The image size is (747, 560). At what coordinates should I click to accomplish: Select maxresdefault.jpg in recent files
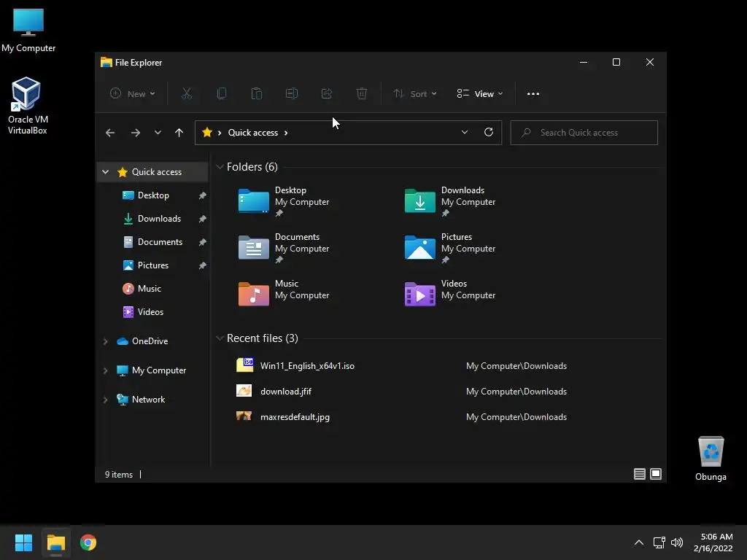295,416
